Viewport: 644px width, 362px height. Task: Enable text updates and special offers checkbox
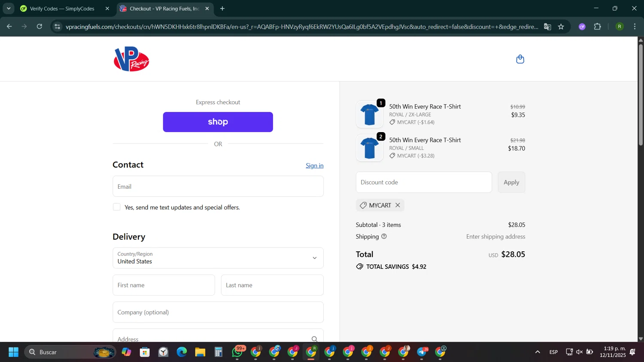pos(117,207)
